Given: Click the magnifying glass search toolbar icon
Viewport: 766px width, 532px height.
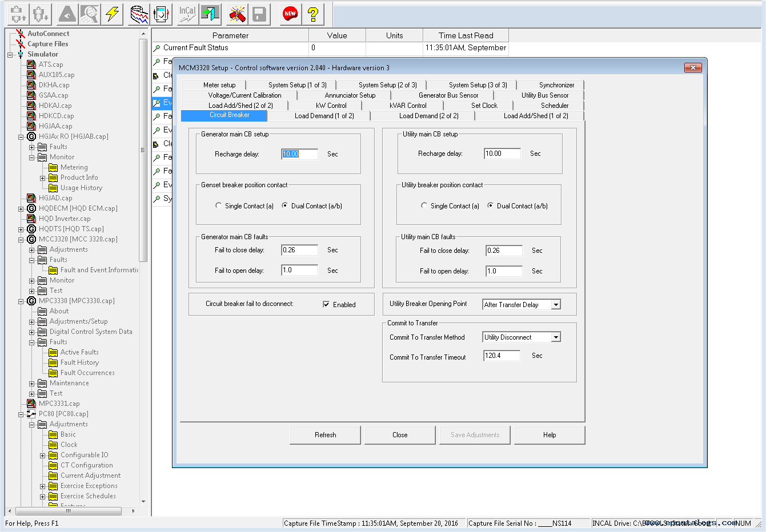Looking at the screenshot, I should 90,14.
